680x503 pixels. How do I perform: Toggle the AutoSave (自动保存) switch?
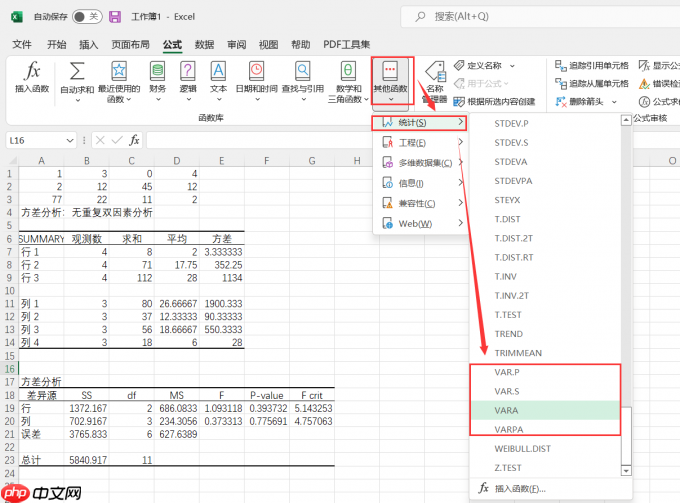tap(87, 16)
